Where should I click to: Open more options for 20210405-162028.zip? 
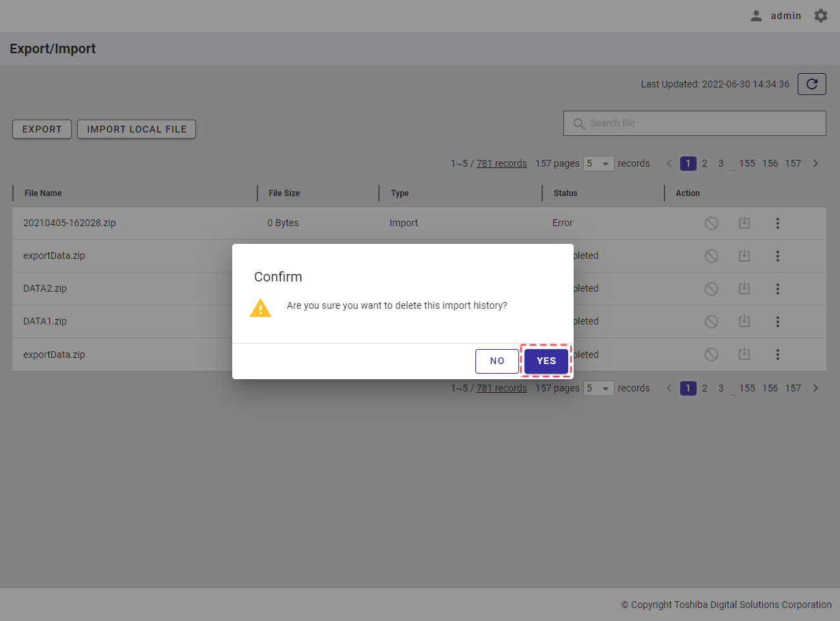click(777, 223)
